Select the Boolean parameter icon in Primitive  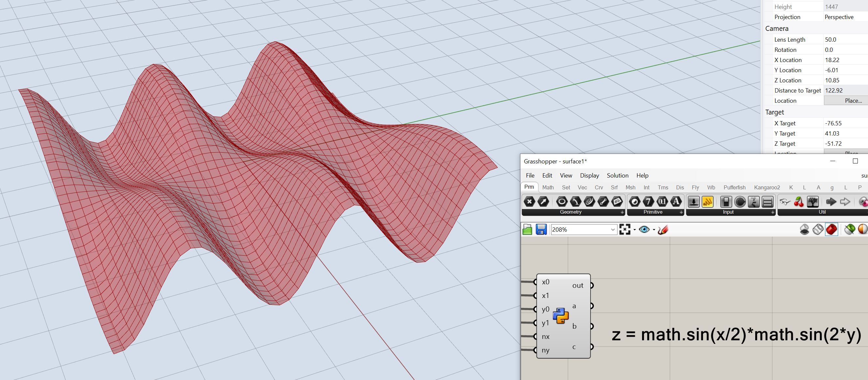(x=635, y=201)
